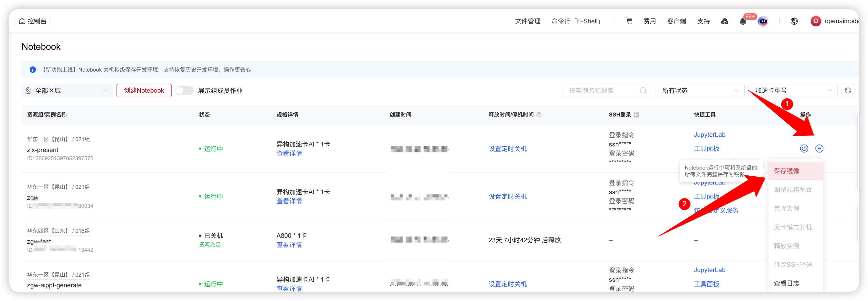Refresh the Notebook list
This screenshot has width=868, height=301.
848,90
